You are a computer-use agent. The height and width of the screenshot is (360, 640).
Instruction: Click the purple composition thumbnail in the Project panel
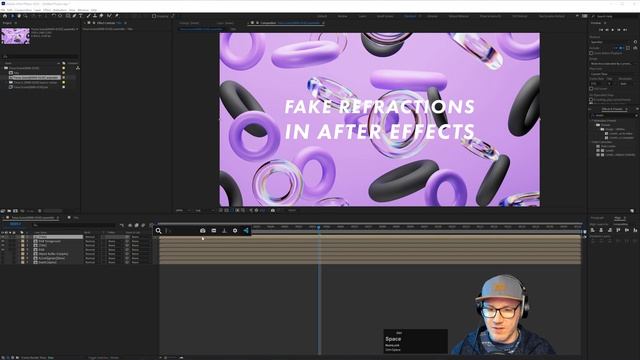16,36
